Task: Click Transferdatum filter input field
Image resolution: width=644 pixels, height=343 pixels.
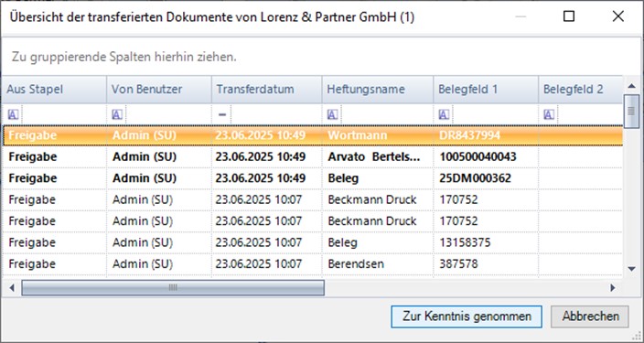Action: 276,114
